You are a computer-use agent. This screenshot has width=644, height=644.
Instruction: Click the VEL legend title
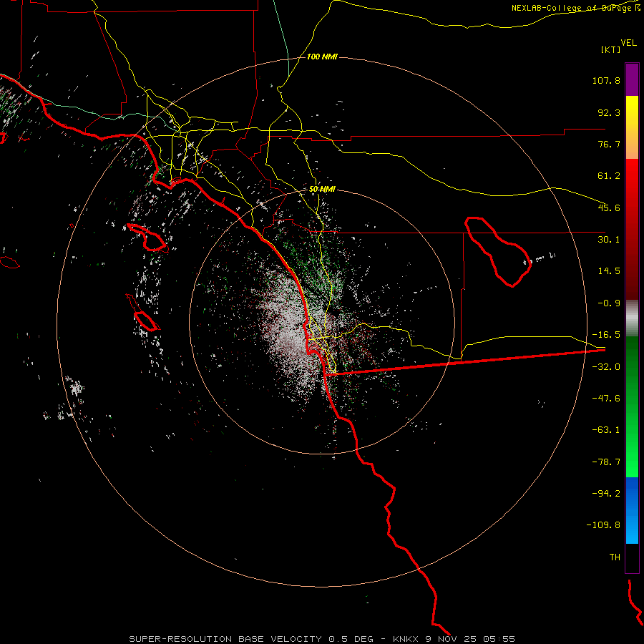coord(628,42)
